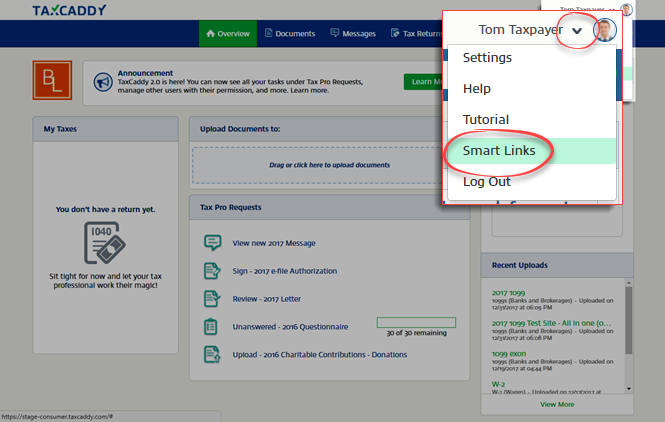Open the 1099 exon recent upload
The image size is (665, 422).
point(509,354)
